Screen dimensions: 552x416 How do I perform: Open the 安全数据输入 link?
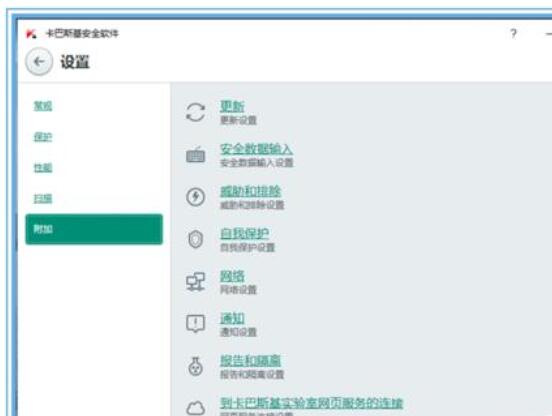(256, 149)
